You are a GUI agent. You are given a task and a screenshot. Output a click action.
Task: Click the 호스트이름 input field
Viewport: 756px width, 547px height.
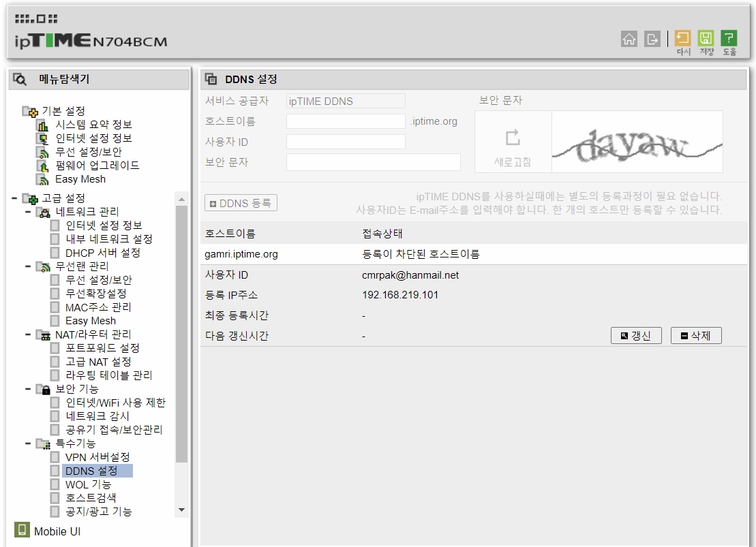pos(346,121)
